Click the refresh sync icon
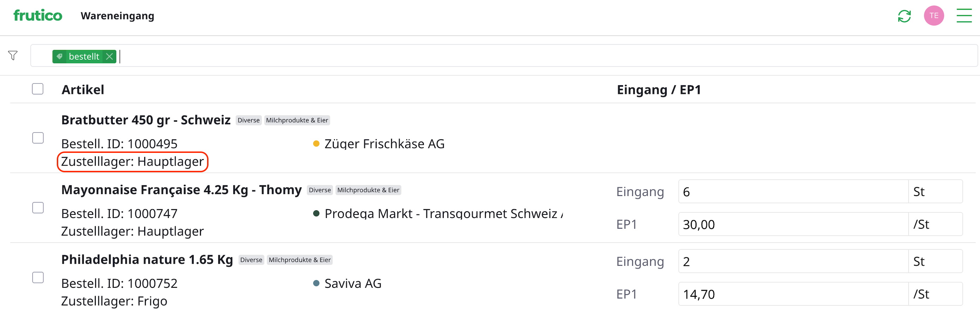This screenshot has width=980, height=310. click(904, 16)
